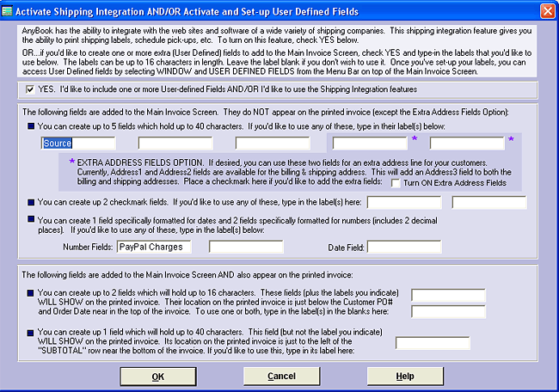Select the second 40-character label field
This screenshot has width=559, height=392.
[175, 143]
